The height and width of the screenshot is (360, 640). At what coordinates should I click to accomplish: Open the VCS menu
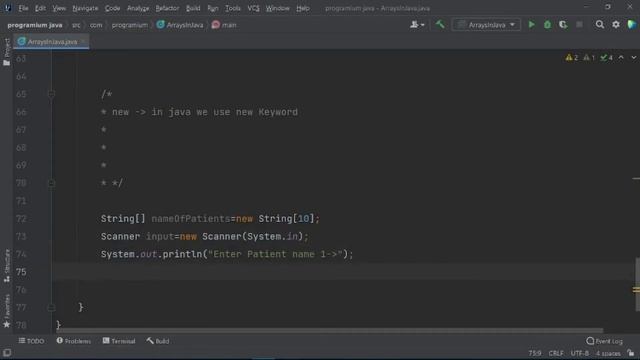(253, 8)
